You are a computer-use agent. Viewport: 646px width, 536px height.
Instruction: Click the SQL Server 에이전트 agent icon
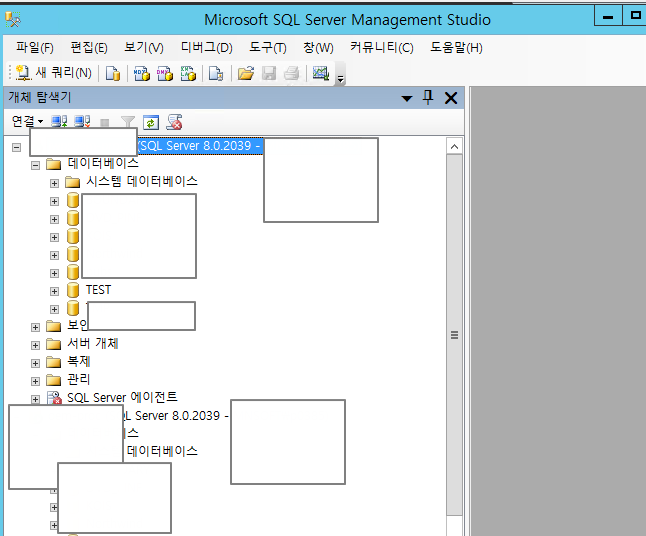coord(54,398)
